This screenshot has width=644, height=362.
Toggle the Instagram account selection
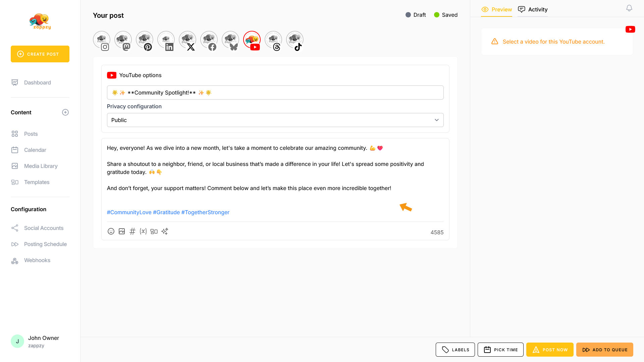[102, 40]
